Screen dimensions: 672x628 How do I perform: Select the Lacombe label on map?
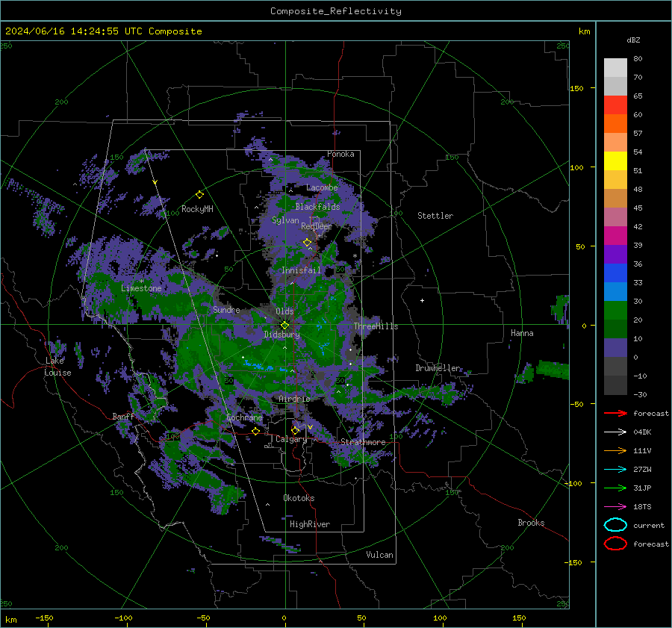(x=322, y=187)
